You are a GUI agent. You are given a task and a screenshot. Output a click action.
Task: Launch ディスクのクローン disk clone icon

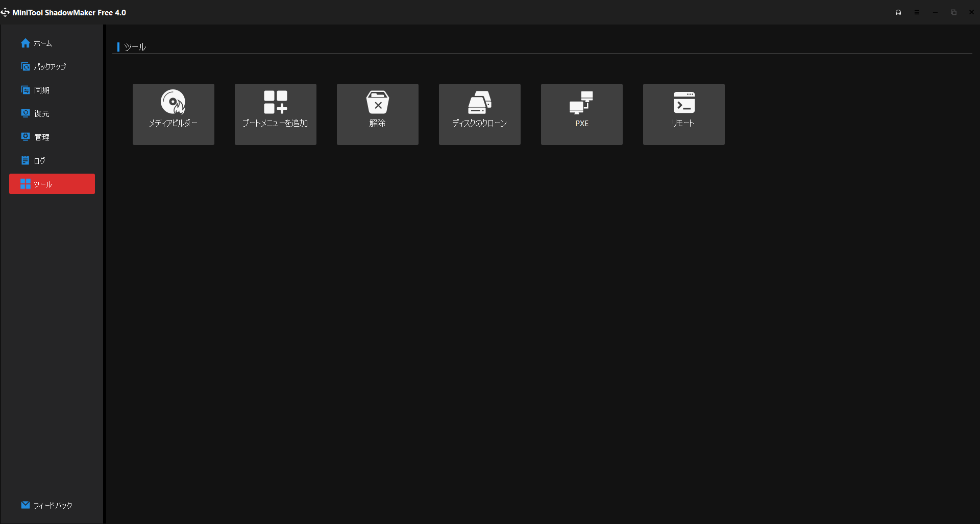coord(480,102)
